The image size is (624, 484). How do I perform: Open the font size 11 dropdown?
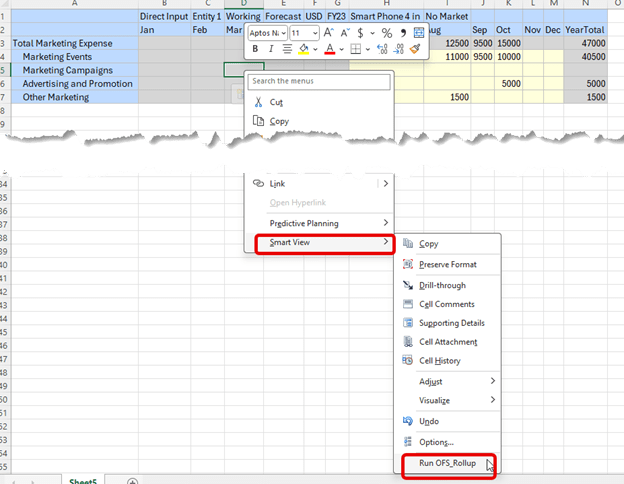point(304,33)
